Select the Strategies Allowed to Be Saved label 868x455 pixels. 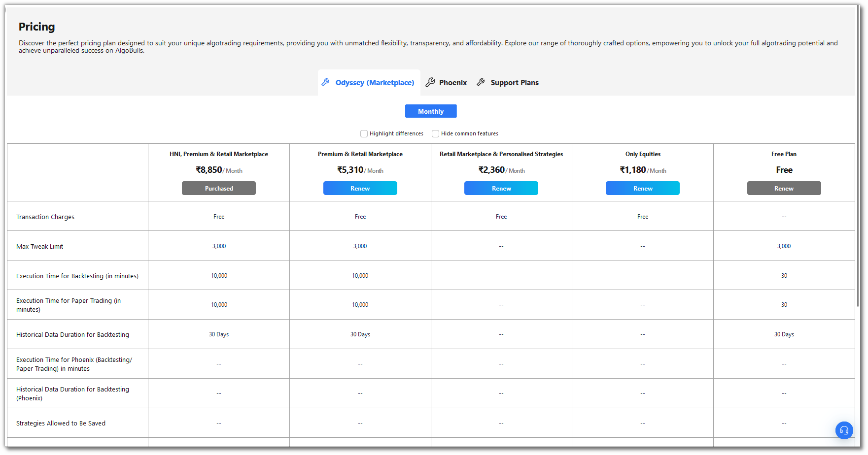click(61, 423)
